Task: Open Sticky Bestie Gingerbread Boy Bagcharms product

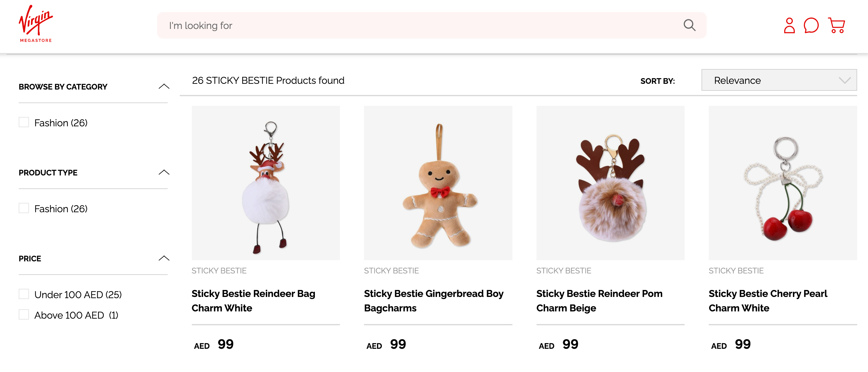Action: point(434,301)
